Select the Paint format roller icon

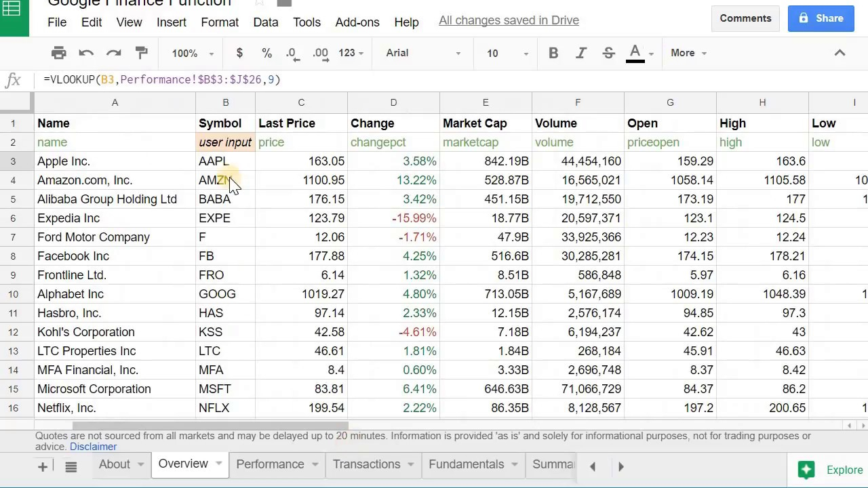(141, 53)
